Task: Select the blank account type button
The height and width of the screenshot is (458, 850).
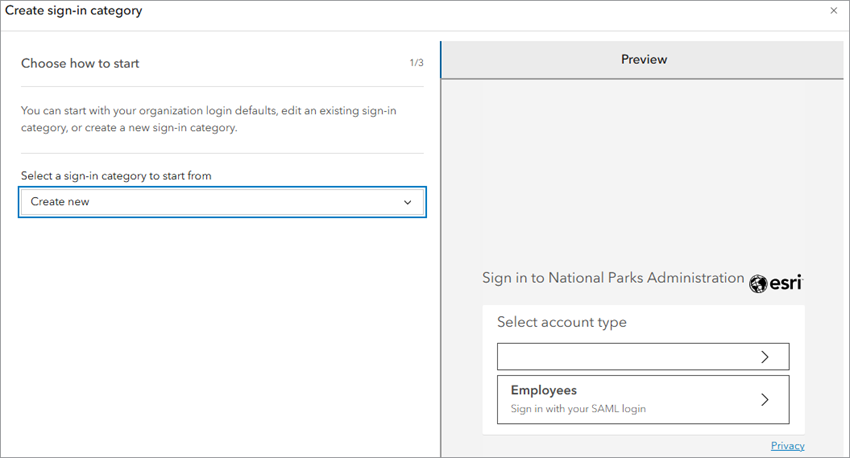Action: pyautogui.click(x=642, y=357)
